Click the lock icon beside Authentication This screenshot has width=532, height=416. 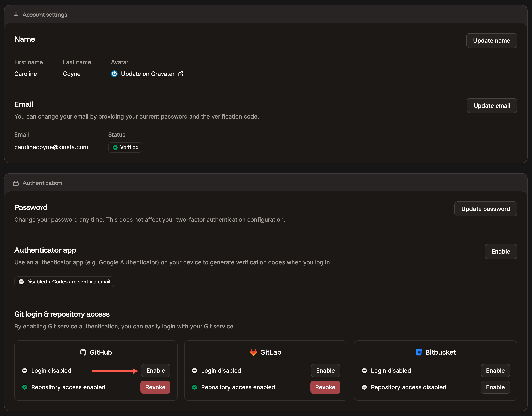(x=16, y=183)
